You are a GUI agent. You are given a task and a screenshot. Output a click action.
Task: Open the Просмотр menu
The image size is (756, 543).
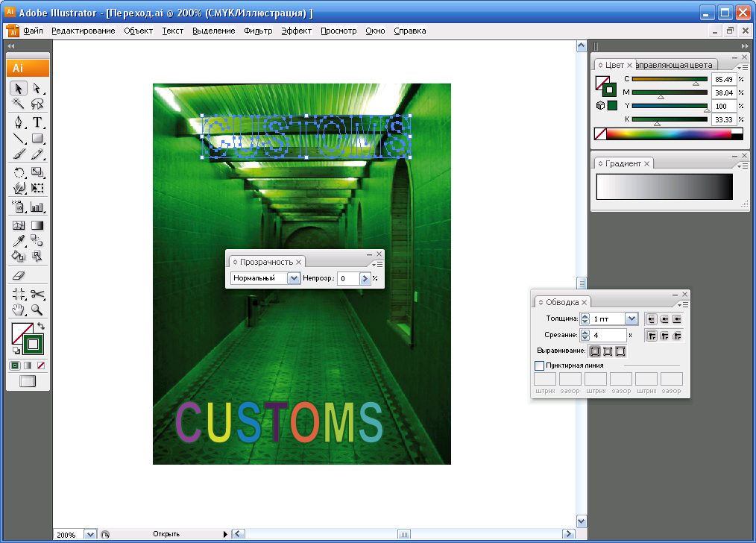coord(338,31)
